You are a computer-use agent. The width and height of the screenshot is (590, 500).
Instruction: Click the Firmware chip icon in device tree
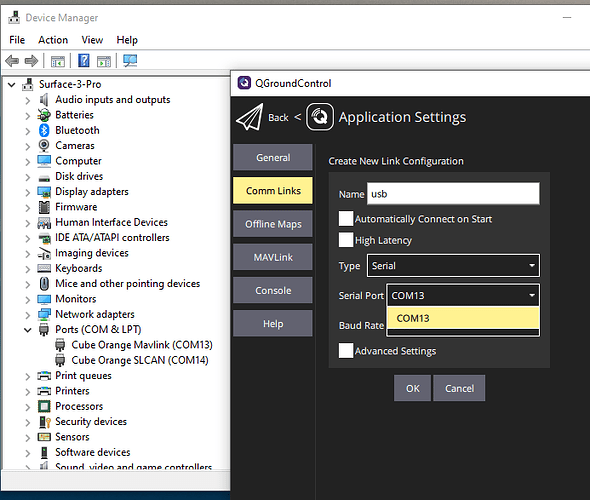(x=44, y=207)
